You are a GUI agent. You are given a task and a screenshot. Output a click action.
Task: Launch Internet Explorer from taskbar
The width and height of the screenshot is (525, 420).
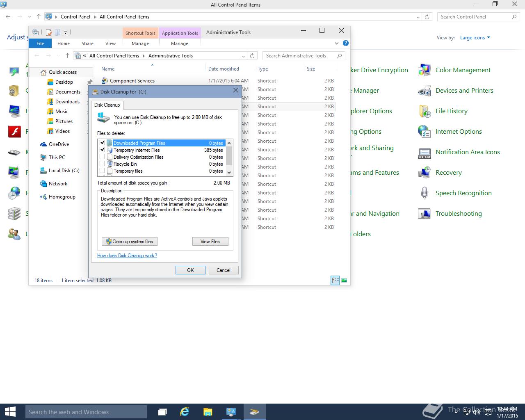click(x=185, y=412)
